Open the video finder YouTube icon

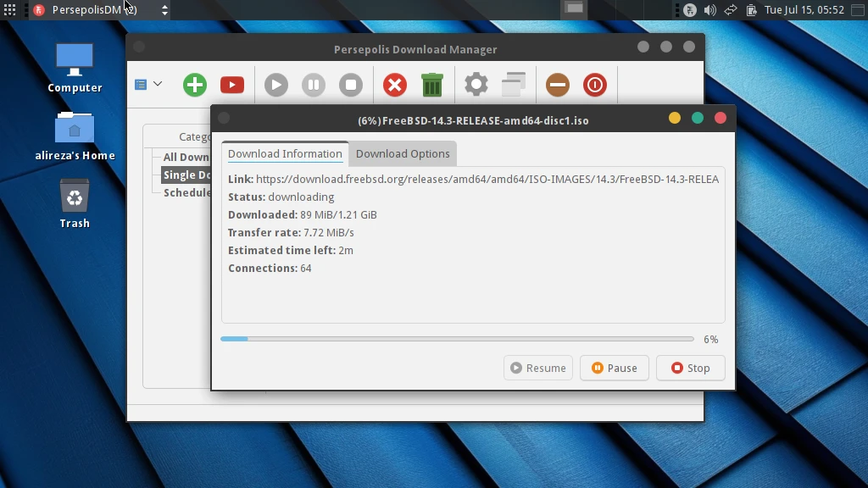[232, 85]
